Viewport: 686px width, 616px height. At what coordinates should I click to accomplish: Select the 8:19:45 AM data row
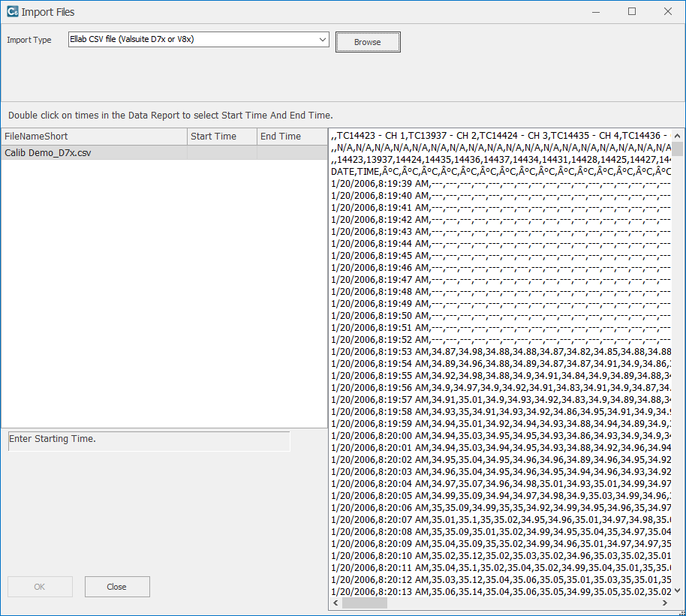pos(501,256)
